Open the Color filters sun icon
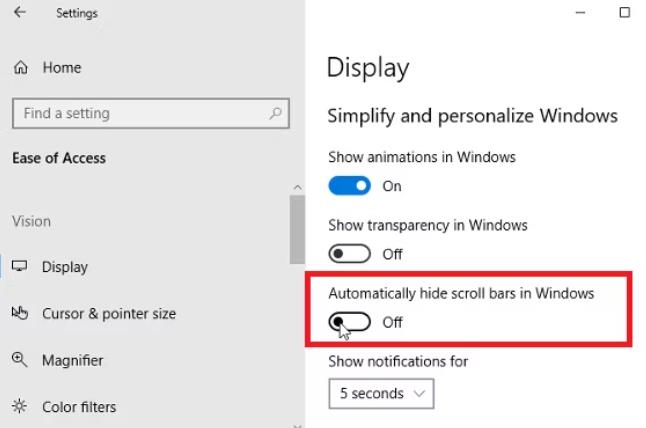The height and width of the screenshot is (428, 646). point(19,406)
